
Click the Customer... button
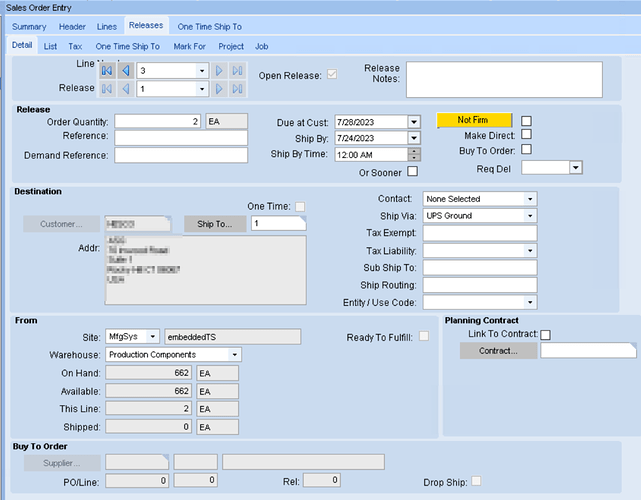pyautogui.click(x=61, y=224)
